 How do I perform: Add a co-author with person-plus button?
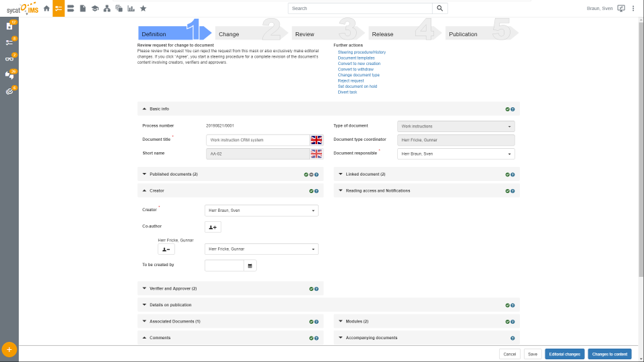[x=213, y=227]
